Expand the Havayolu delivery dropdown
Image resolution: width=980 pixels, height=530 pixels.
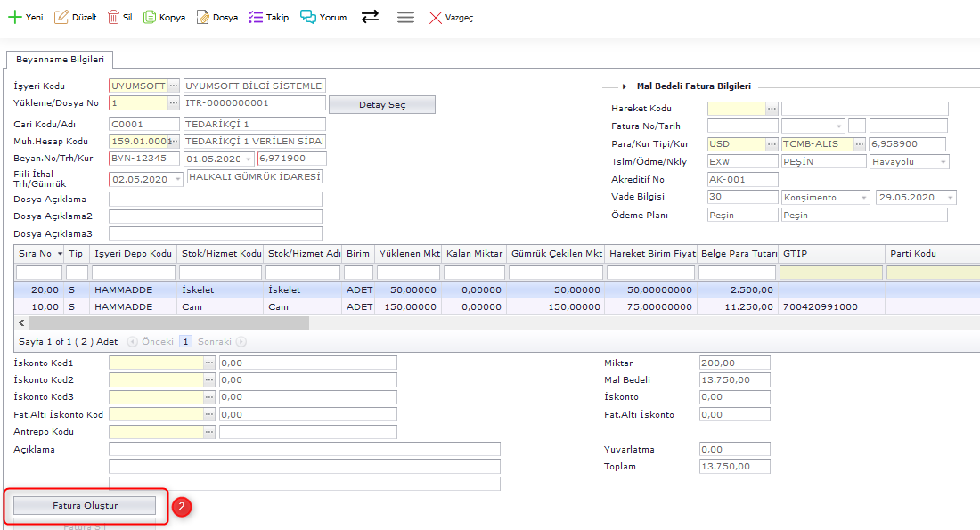tap(943, 162)
